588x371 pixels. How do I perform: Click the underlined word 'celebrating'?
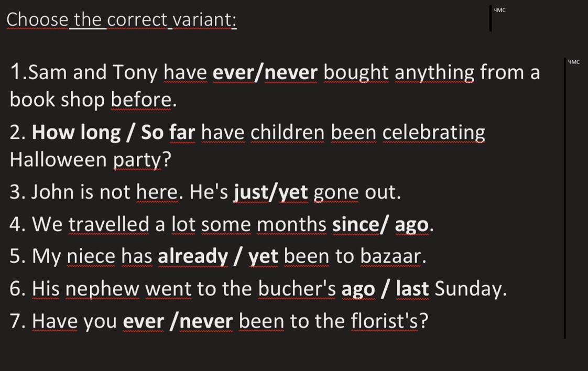click(x=433, y=133)
